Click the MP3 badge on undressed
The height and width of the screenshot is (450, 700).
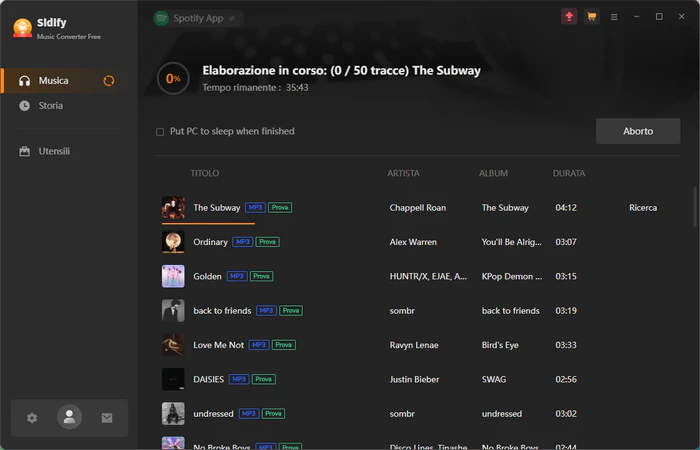249,414
